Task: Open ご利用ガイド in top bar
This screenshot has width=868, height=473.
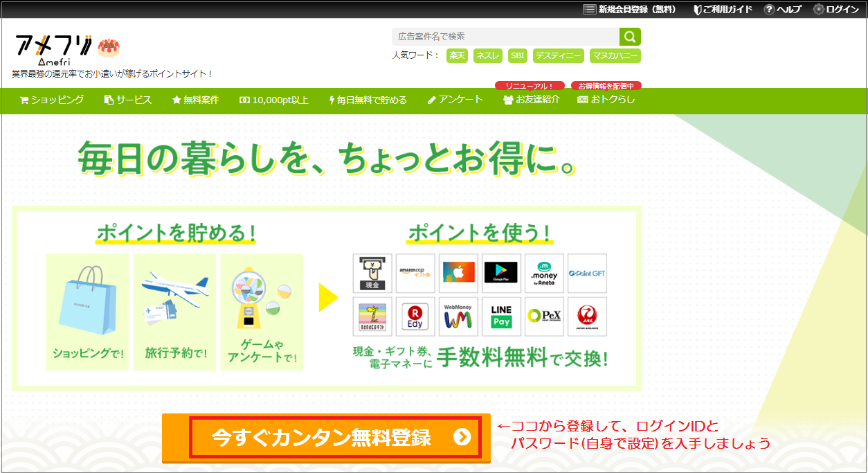Action: click(x=723, y=9)
